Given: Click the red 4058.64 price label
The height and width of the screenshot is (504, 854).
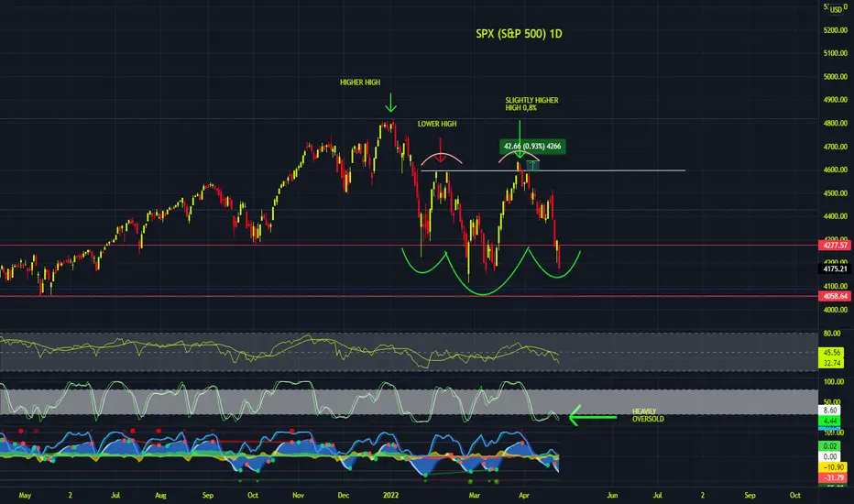Looking at the screenshot, I should click(836, 296).
